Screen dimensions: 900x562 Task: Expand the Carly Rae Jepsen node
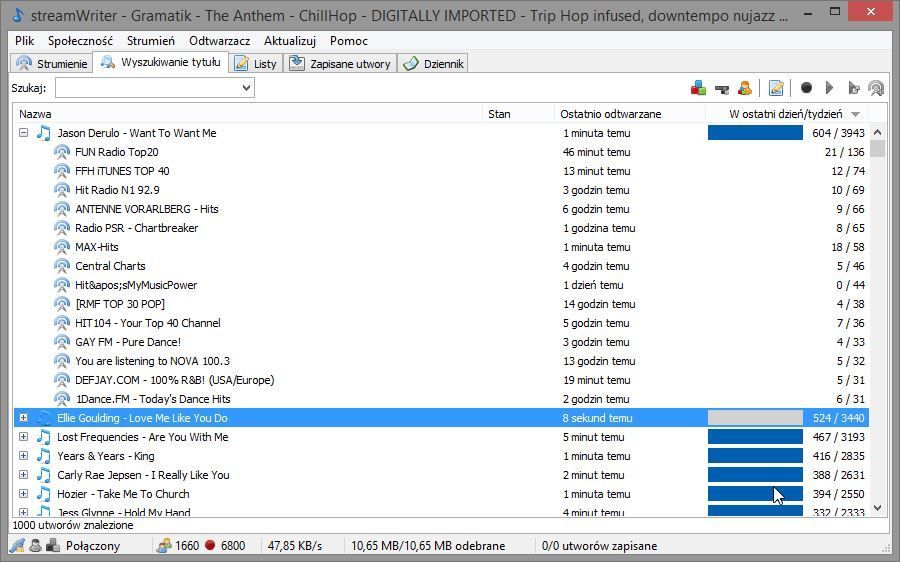[x=23, y=475]
